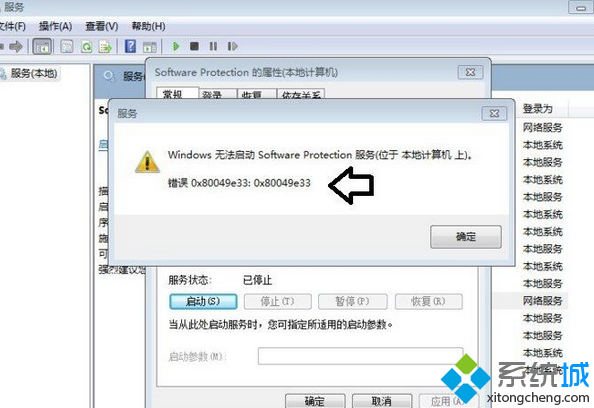Click the Show/Hide Console Tree icon
Image resolution: width=594 pixels, height=408 pixels.
click(x=42, y=47)
